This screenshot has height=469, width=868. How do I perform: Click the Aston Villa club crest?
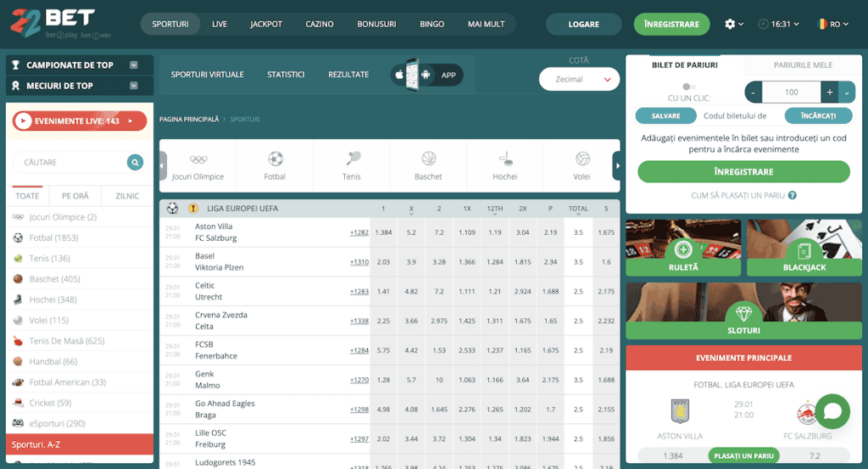[680, 411]
